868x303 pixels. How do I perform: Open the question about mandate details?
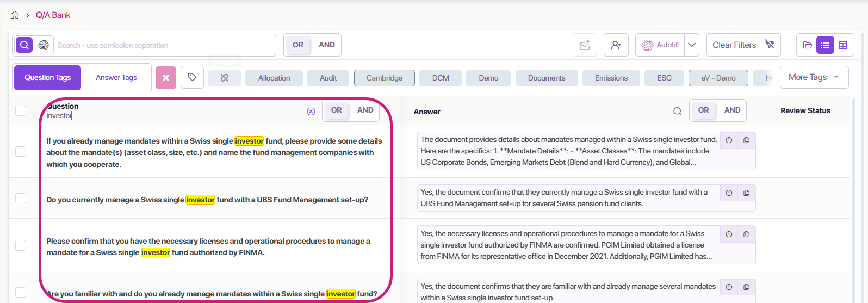214,152
